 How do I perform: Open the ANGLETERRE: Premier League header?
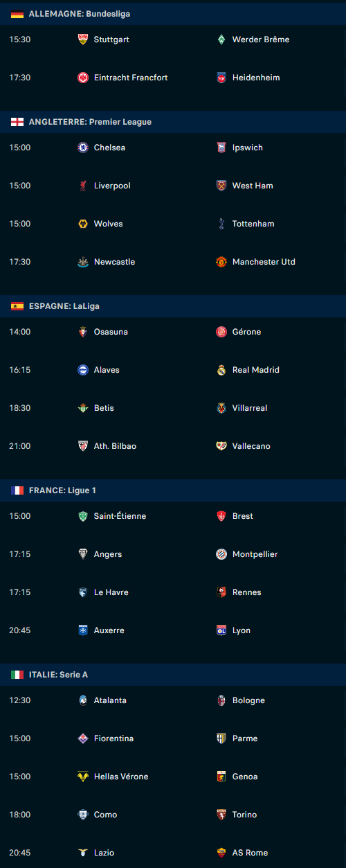[x=173, y=122]
